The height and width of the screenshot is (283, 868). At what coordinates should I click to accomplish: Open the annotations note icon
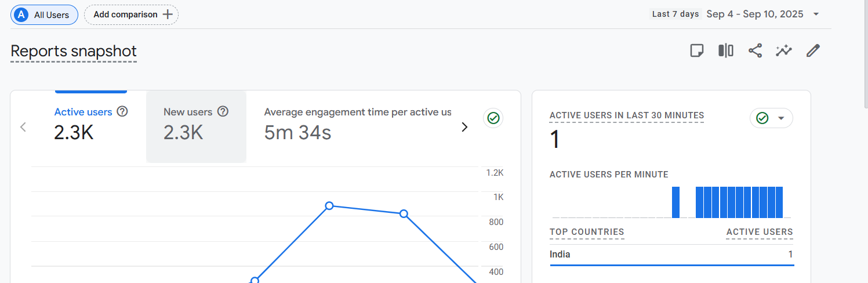(x=696, y=51)
